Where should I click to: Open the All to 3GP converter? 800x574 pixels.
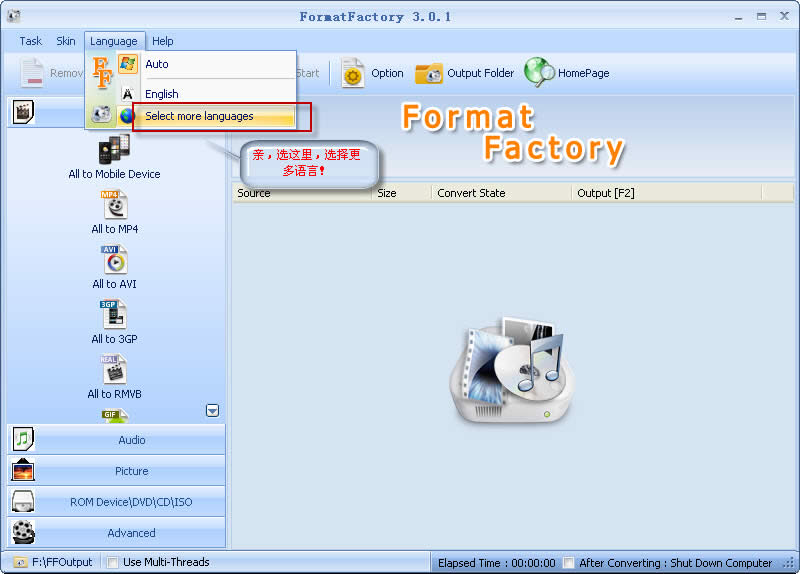point(114,315)
